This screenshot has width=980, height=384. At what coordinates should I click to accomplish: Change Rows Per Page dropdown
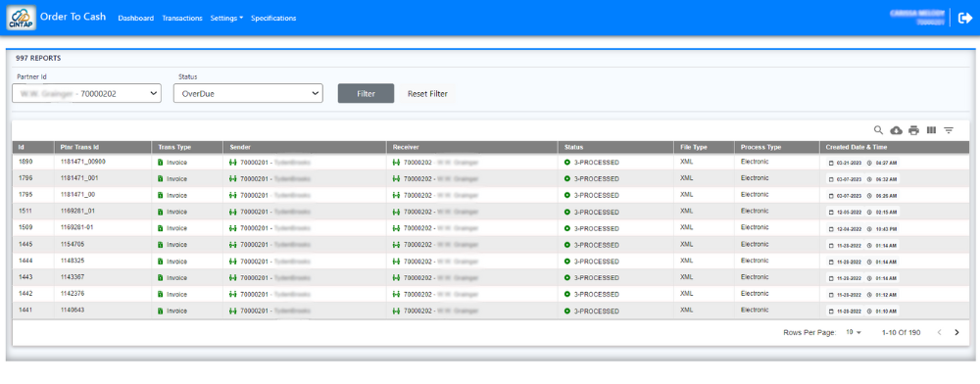pyautogui.click(x=854, y=332)
